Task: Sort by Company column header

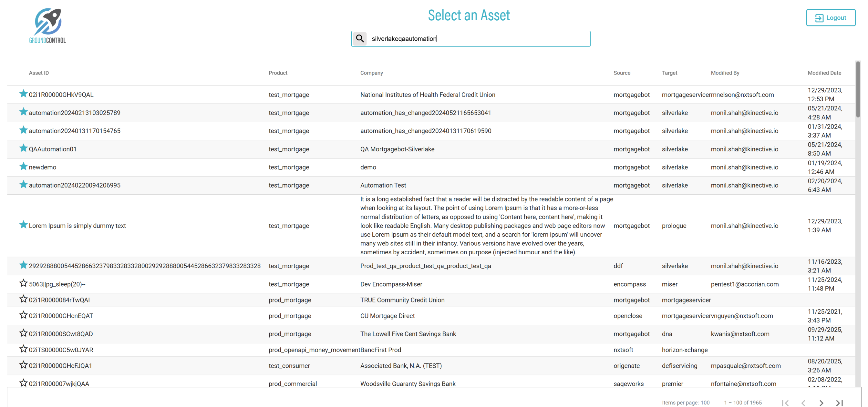Action: (371, 73)
